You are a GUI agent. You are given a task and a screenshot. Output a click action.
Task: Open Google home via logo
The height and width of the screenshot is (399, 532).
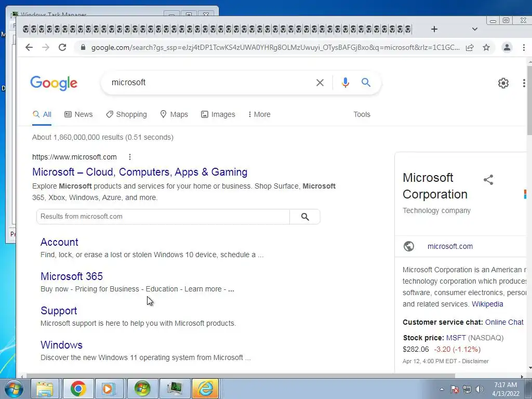coord(54,83)
